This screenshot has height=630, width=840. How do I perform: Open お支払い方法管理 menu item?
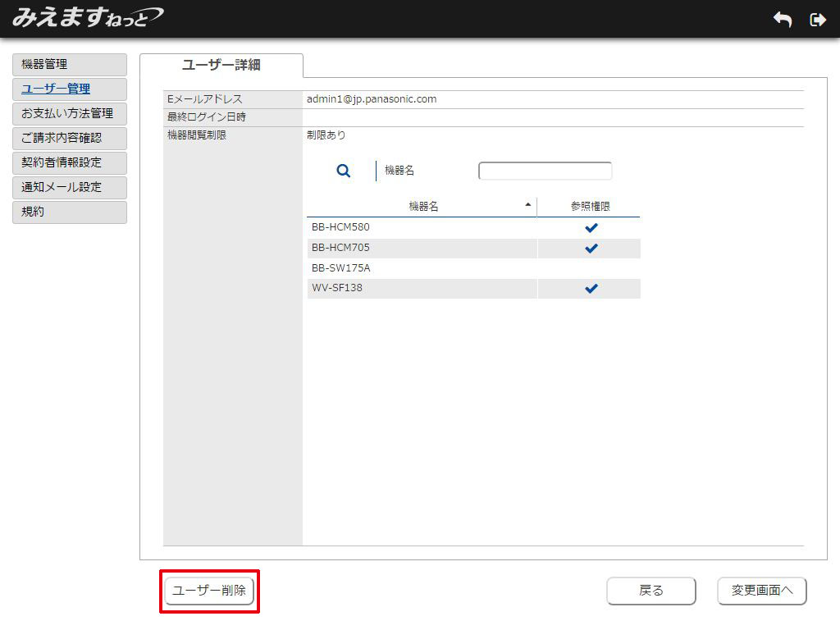[70, 113]
